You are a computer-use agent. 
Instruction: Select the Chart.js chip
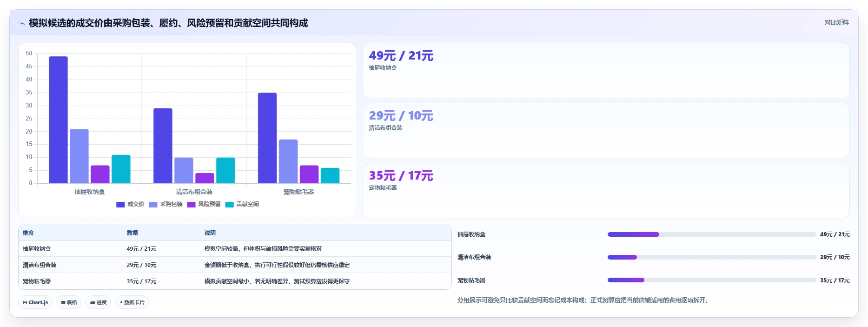[x=35, y=302]
